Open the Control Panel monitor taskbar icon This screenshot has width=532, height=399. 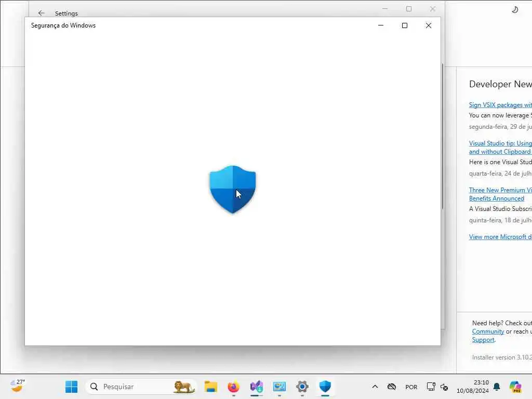click(x=279, y=387)
